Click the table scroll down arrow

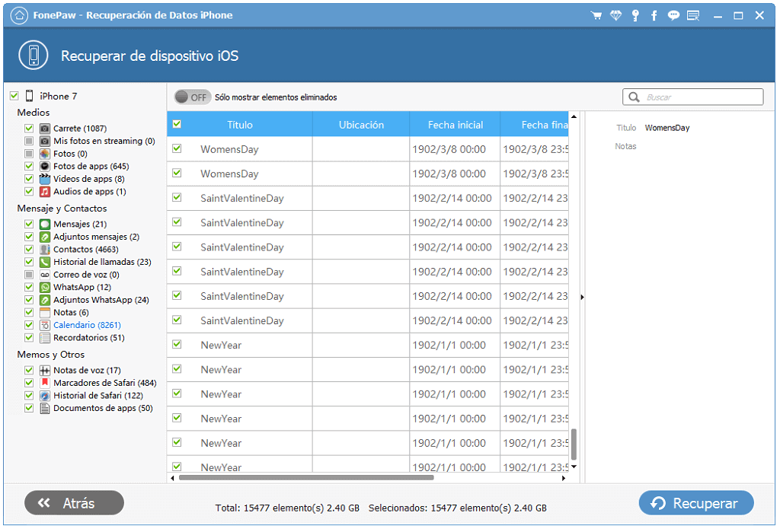574,467
